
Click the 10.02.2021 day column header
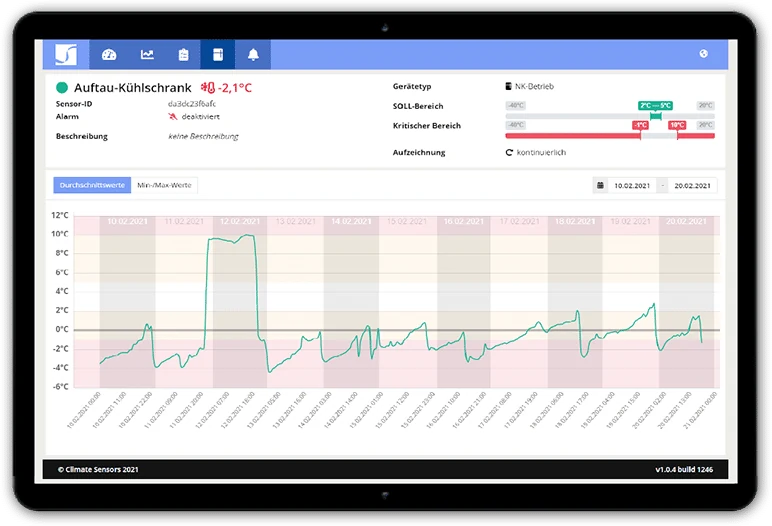[127, 221]
